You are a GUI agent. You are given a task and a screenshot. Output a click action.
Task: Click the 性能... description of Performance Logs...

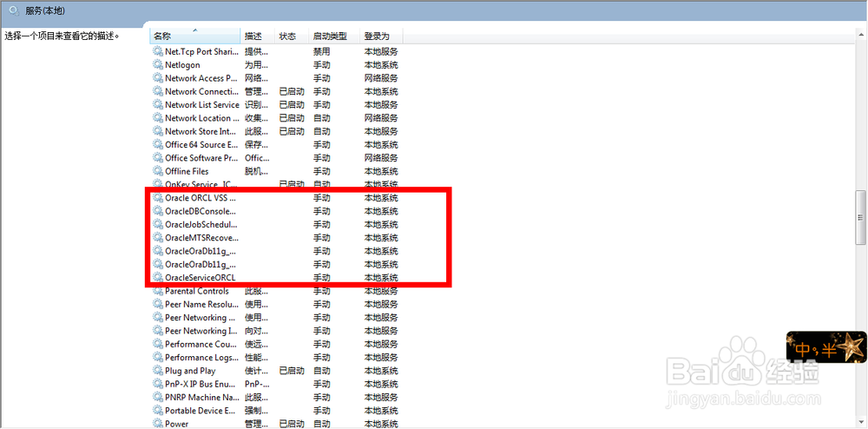256,357
